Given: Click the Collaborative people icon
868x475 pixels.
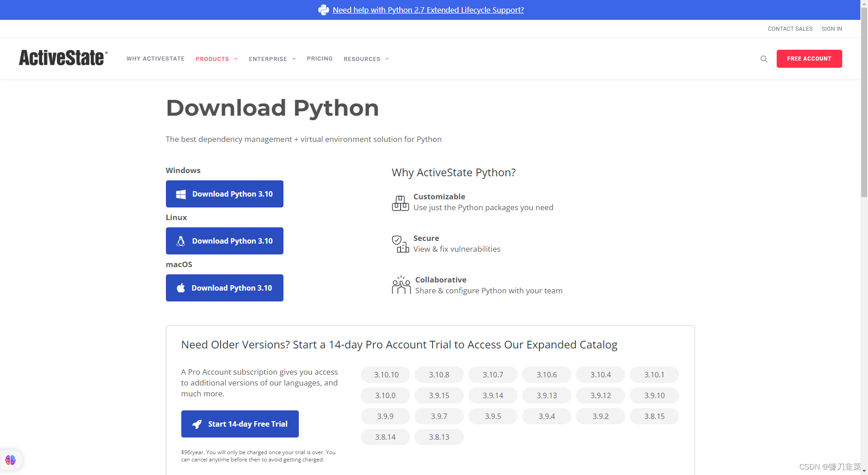Looking at the screenshot, I should pos(401,285).
